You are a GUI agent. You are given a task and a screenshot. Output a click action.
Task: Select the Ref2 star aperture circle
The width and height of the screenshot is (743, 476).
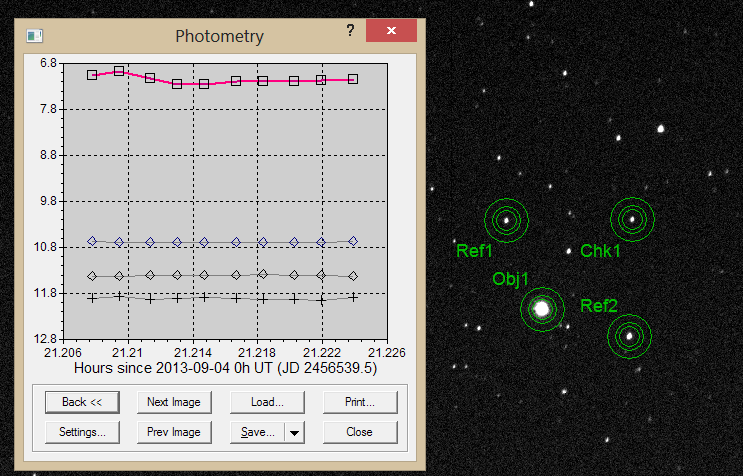click(x=630, y=336)
